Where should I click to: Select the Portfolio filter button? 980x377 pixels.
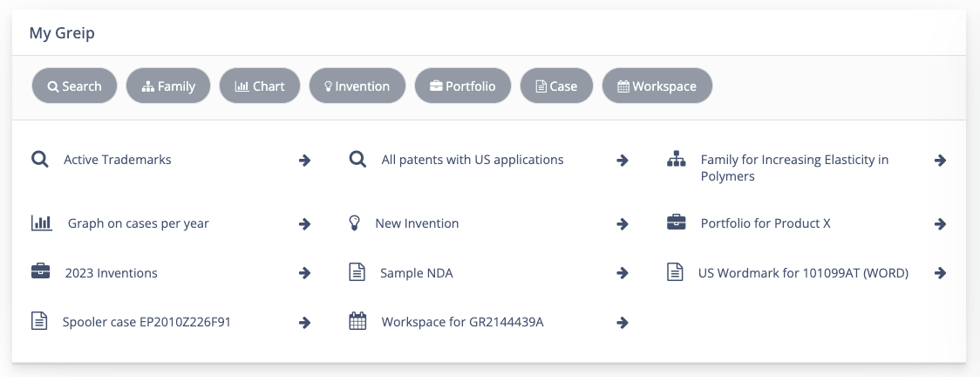(x=463, y=86)
